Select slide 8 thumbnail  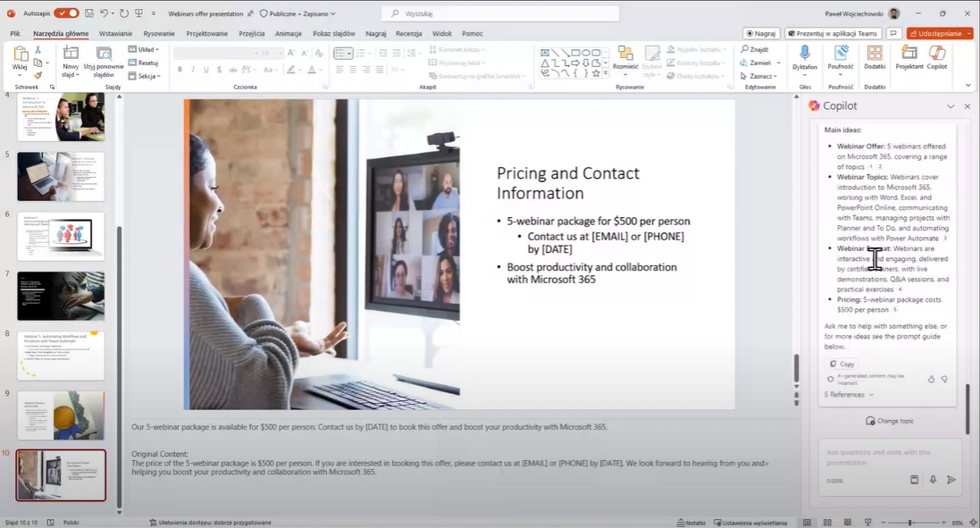coord(61,356)
